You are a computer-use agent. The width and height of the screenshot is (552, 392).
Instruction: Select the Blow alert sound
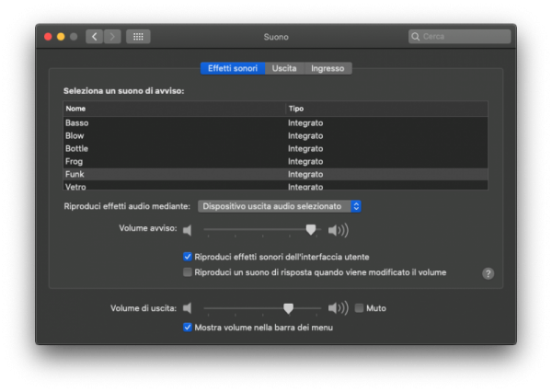[276, 135]
